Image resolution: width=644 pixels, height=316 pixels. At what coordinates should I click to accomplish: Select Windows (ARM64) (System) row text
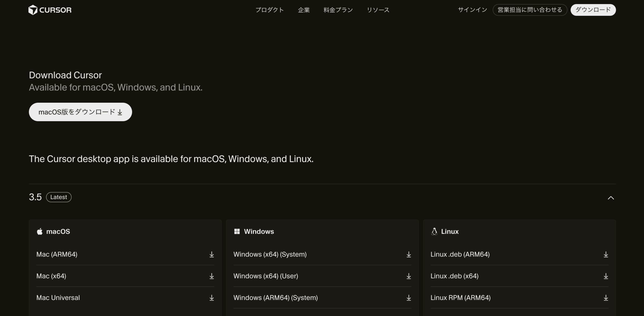coord(276,298)
